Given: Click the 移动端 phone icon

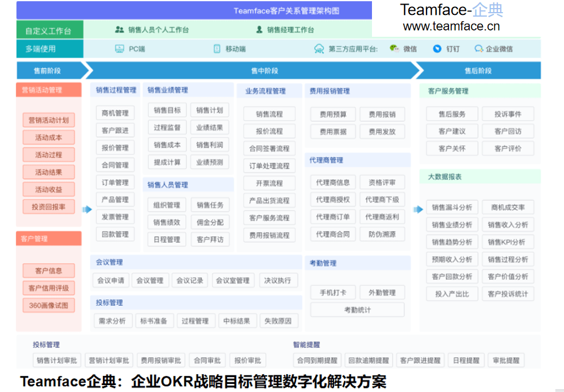Looking at the screenshot, I should pos(217,48).
